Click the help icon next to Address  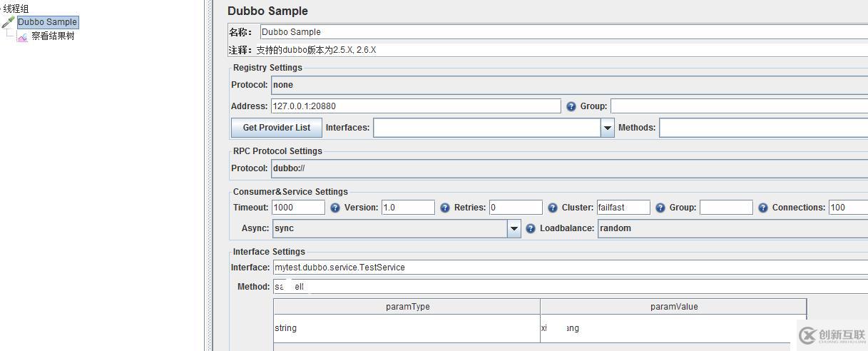click(x=571, y=106)
